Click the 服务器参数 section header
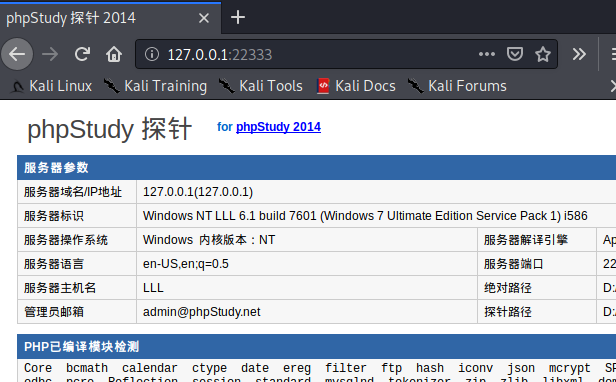This screenshot has height=382, width=616. click(x=317, y=168)
